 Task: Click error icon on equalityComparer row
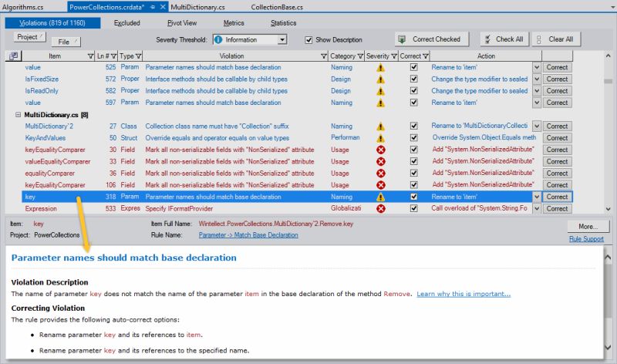(380, 174)
